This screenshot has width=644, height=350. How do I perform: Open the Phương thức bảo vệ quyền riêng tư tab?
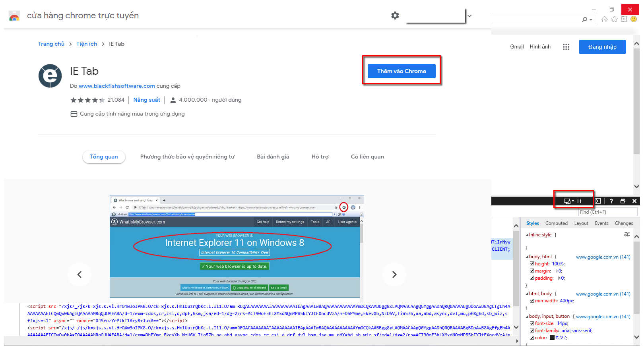[x=187, y=157]
